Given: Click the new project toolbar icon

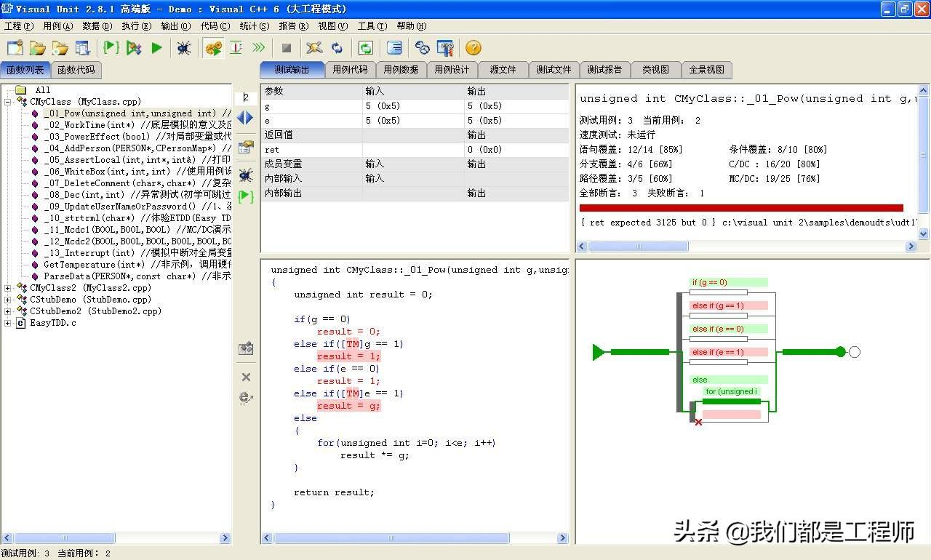Looking at the screenshot, I should click(15, 48).
